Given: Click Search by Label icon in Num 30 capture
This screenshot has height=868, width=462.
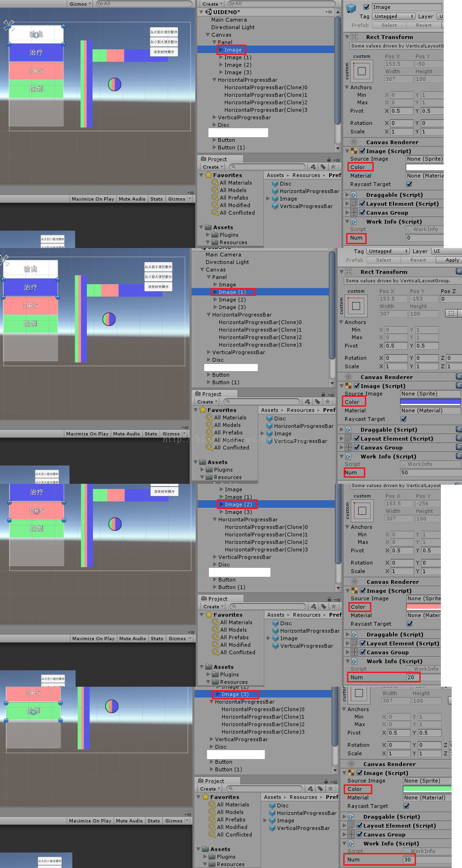Looking at the screenshot, I should 320,789.
